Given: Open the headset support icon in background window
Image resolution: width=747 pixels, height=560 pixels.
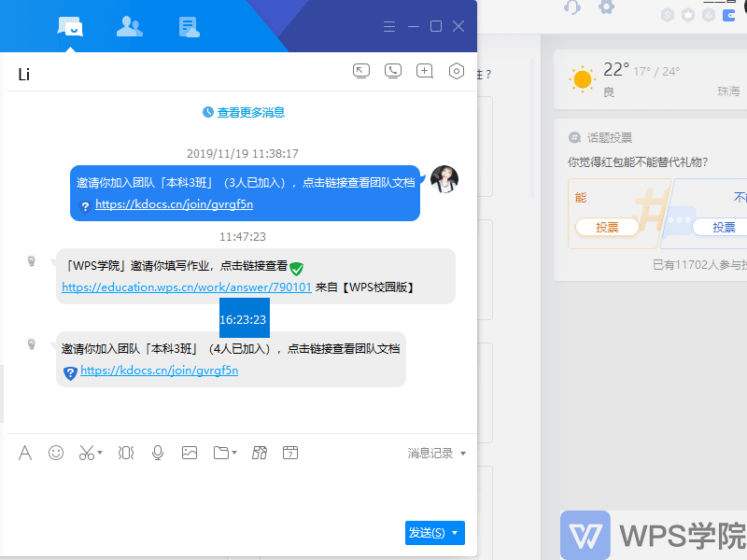Looking at the screenshot, I should pos(572,7).
